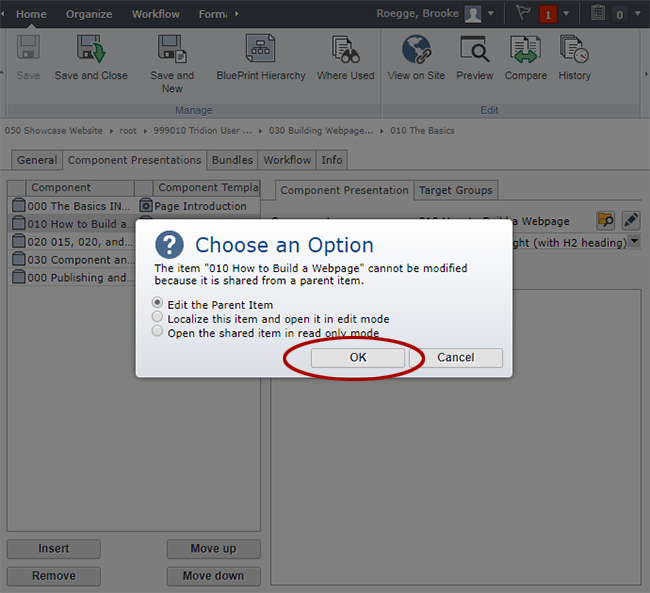The image size is (650, 593).
Task: Expand the notifications flag dropdown arrow
Action: point(566,14)
